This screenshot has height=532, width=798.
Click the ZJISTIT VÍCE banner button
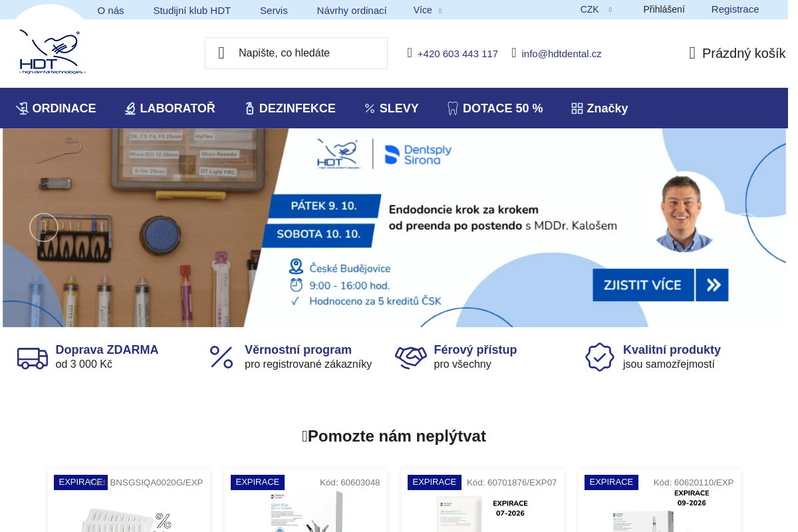pos(660,285)
